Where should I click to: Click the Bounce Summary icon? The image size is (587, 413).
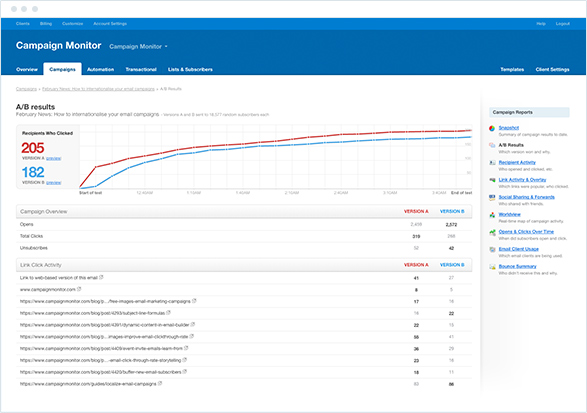click(492, 267)
